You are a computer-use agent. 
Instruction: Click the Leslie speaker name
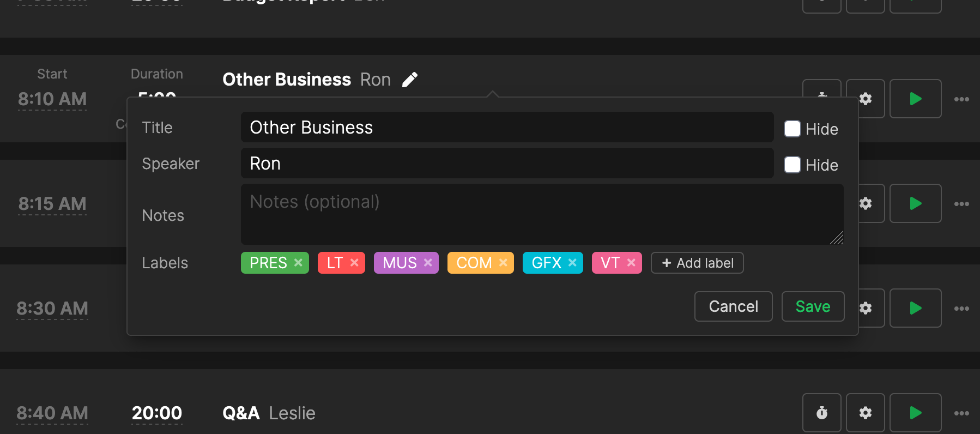pos(292,413)
